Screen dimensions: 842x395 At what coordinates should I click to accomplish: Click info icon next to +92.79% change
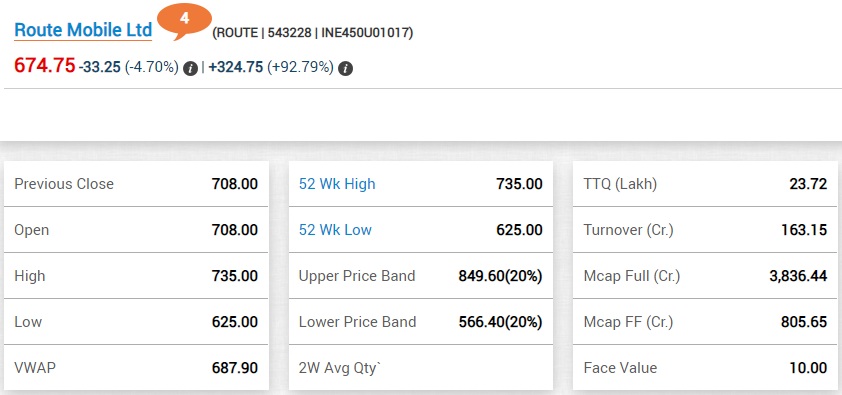tap(345, 68)
